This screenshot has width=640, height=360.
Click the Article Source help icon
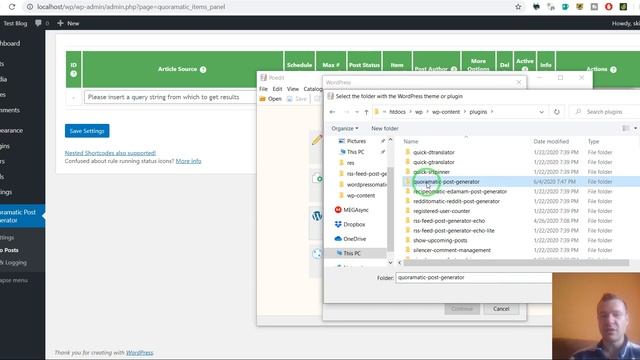(203, 69)
